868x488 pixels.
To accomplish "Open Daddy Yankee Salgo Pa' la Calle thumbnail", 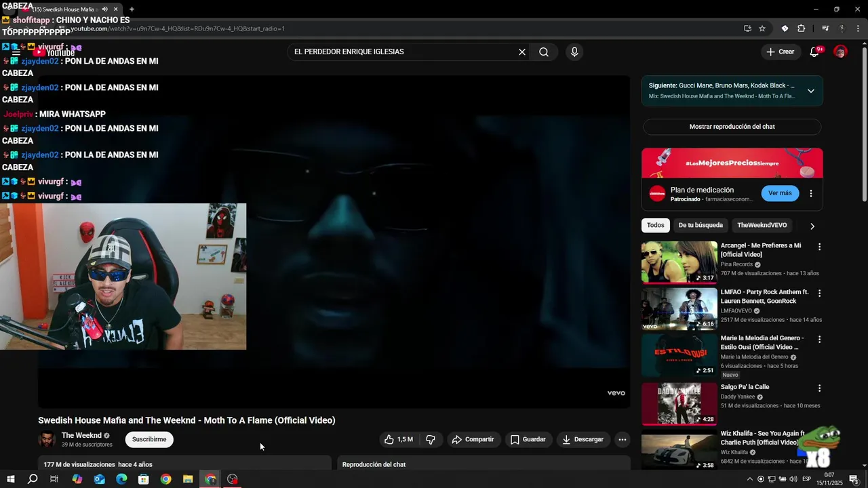I will (679, 404).
